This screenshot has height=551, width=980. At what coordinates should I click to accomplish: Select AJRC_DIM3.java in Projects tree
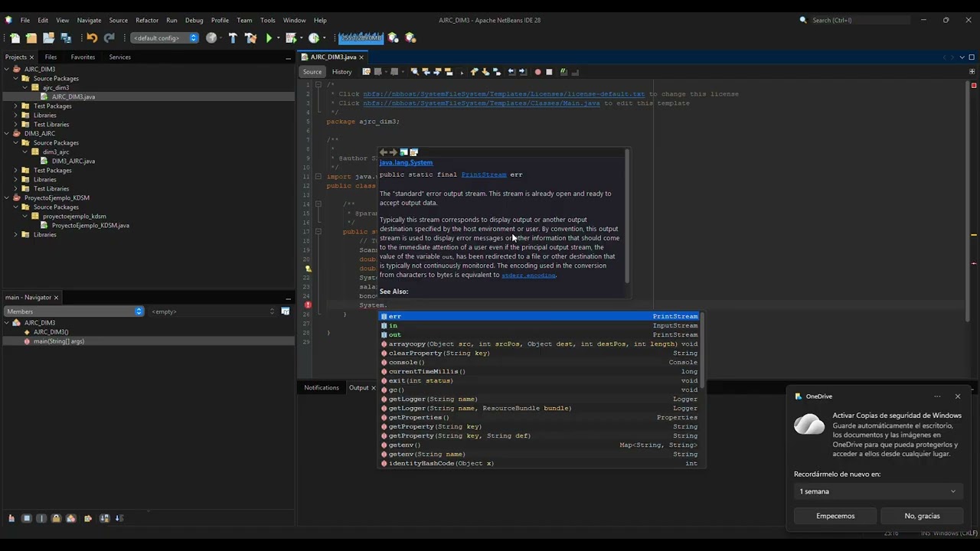click(x=73, y=96)
